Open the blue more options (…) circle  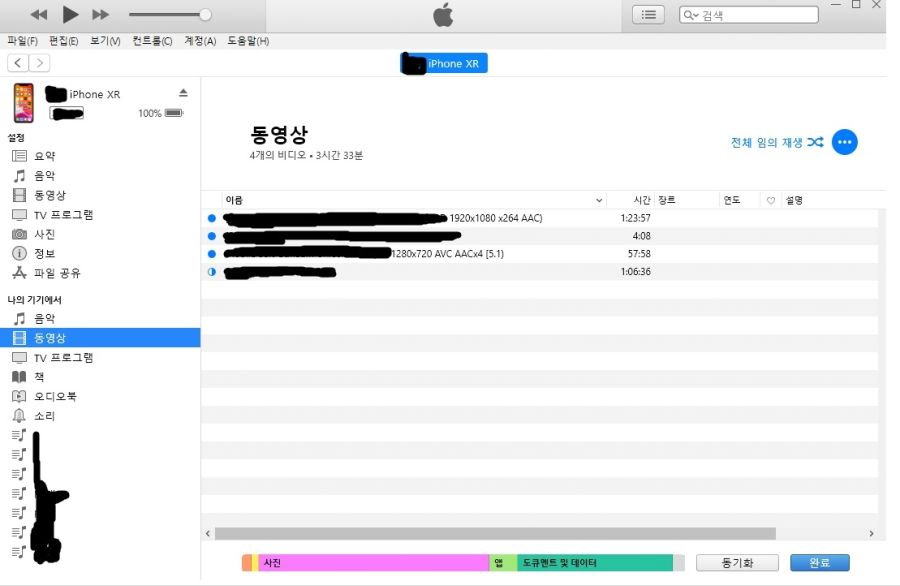tap(844, 141)
